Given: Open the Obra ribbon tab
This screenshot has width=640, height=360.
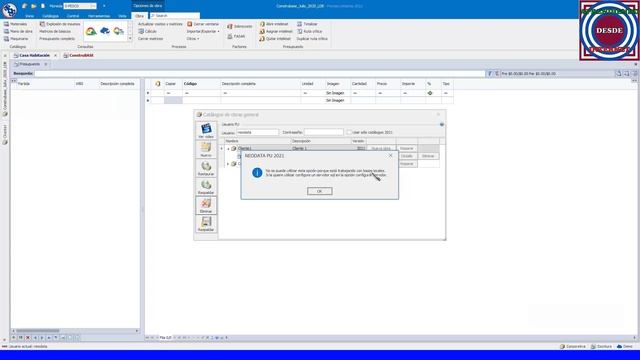Looking at the screenshot, I should 139,16.
